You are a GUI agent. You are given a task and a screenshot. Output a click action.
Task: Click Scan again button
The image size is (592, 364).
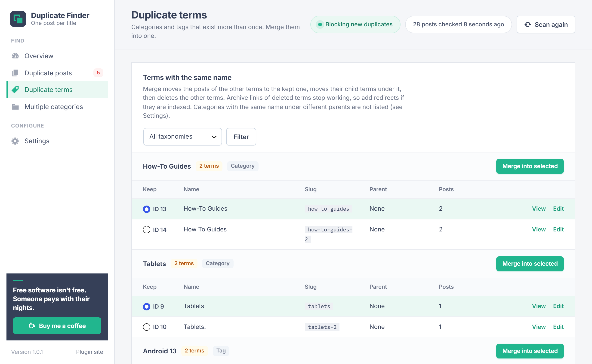[x=546, y=24]
